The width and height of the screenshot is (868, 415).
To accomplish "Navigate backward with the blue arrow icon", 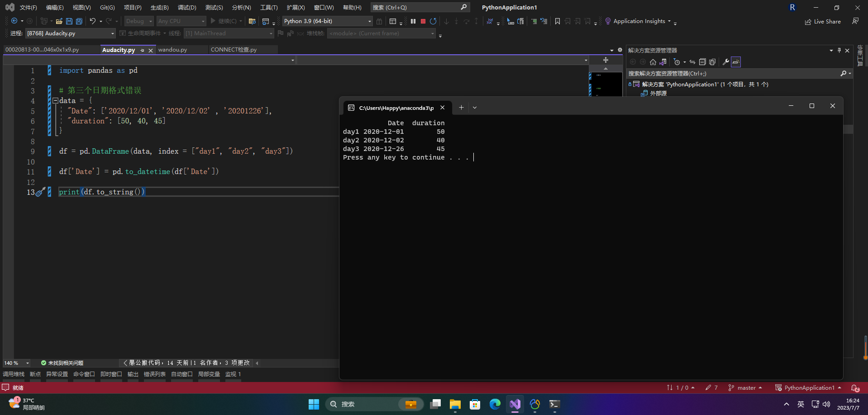I will click(x=14, y=21).
